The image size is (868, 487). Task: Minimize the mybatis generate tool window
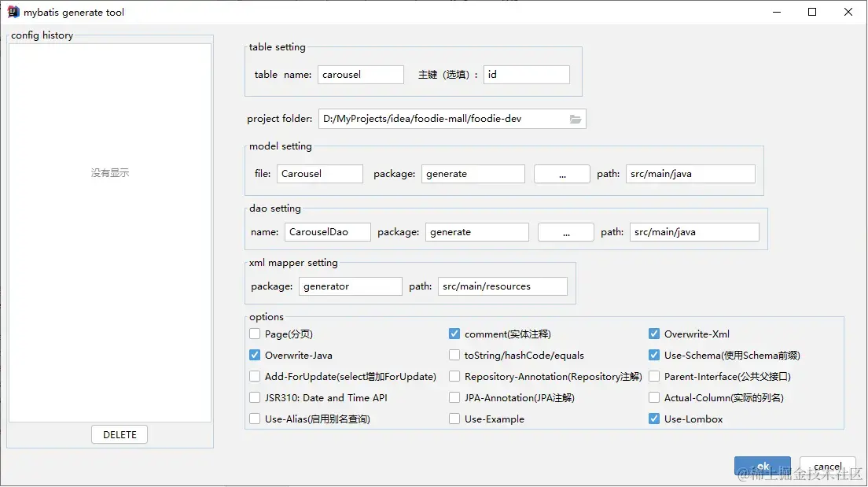[x=777, y=12]
